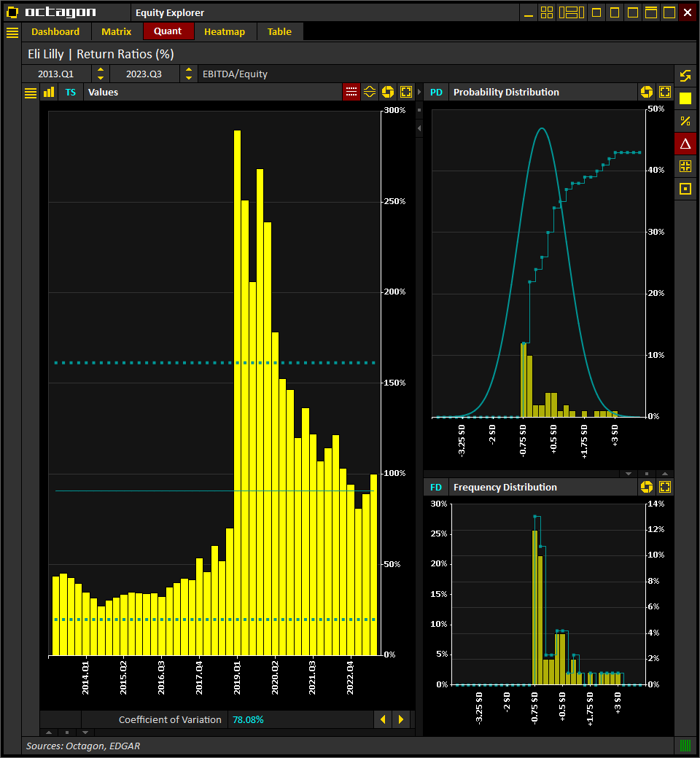
Task: Click the TS time series label
Action: coord(71,93)
